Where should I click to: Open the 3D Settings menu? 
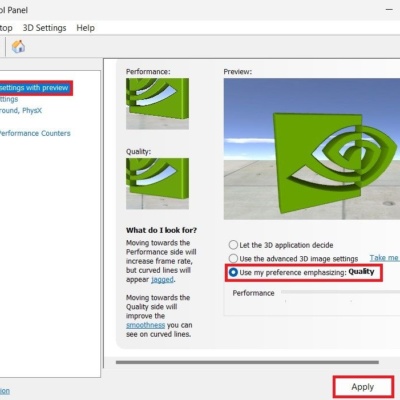click(x=44, y=28)
